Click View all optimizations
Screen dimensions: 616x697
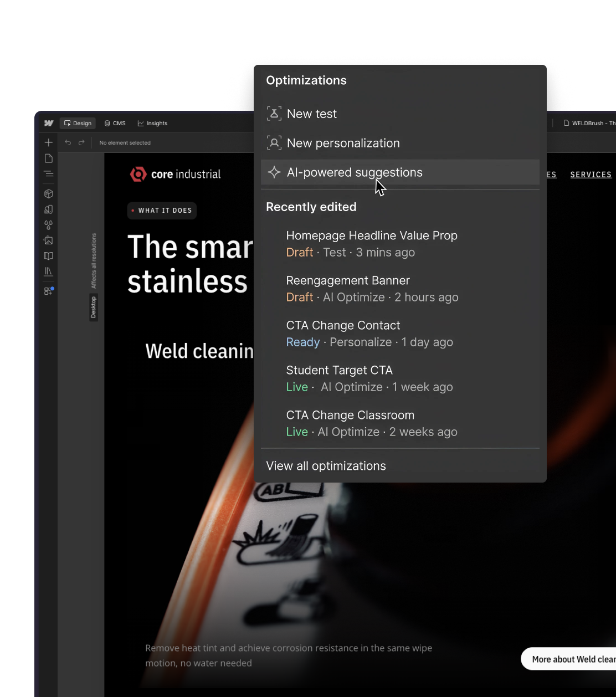pos(326,466)
